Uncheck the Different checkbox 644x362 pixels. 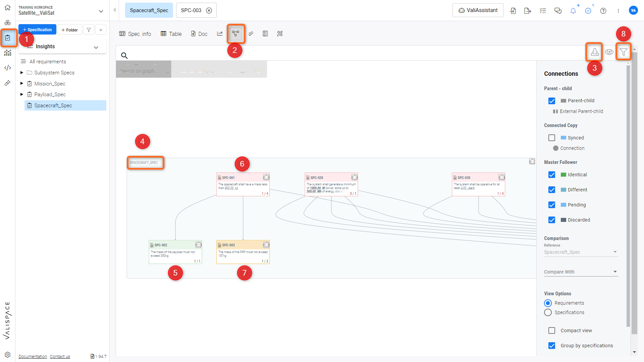(552, 190)
